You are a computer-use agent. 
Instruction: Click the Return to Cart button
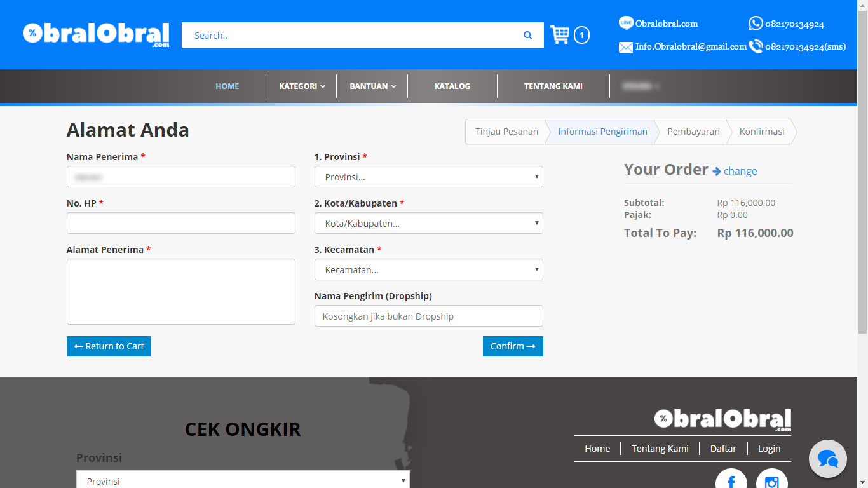click(x=109, y=346)
